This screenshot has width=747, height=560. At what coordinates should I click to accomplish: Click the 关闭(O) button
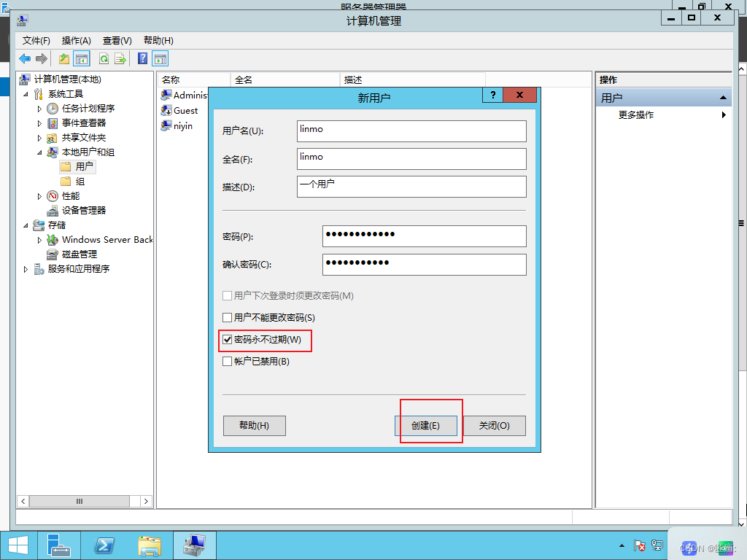coord(495,426)
